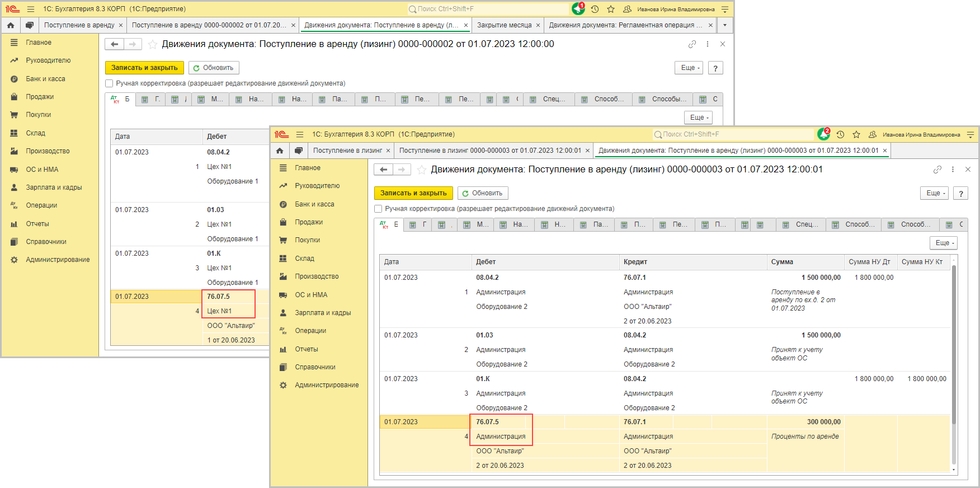This screenshot has width=980, height=488.
Task: Open Справочники in front window sidebar
Action: click(x=315, y=367)
